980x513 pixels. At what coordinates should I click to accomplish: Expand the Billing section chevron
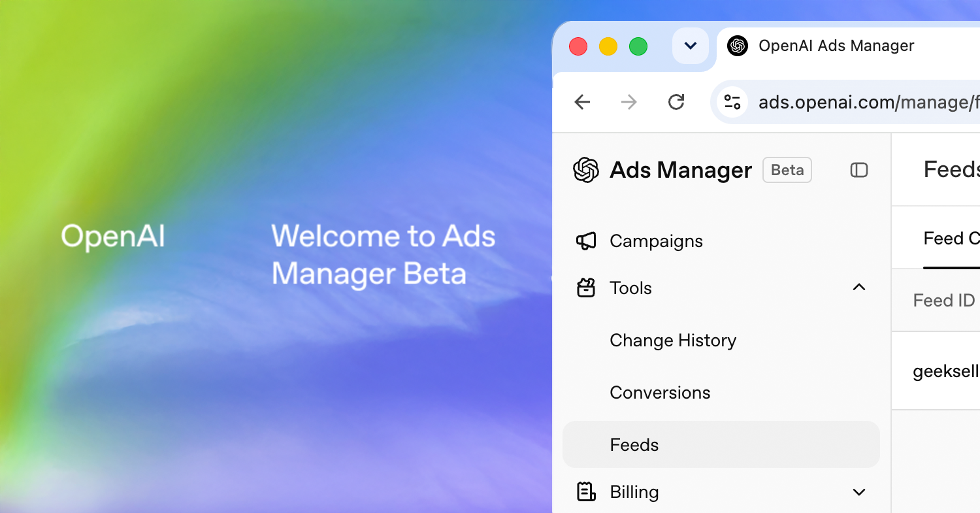click(x=859, y=492)
